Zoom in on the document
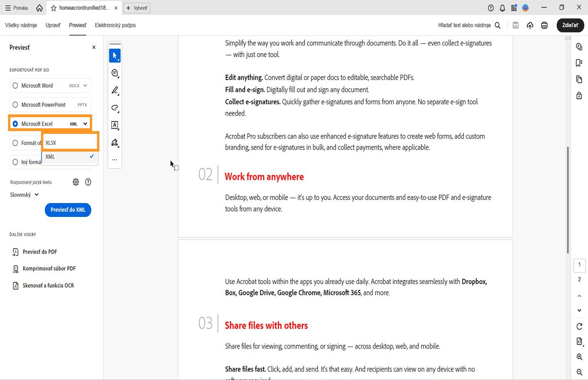The image size is (588, 380). (x=579, y=357)
